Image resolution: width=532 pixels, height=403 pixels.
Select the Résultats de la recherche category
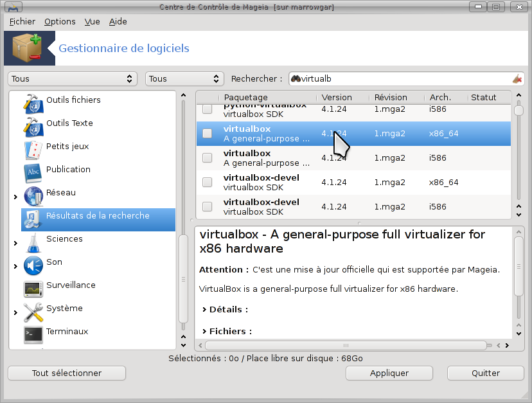pos(98,219)
